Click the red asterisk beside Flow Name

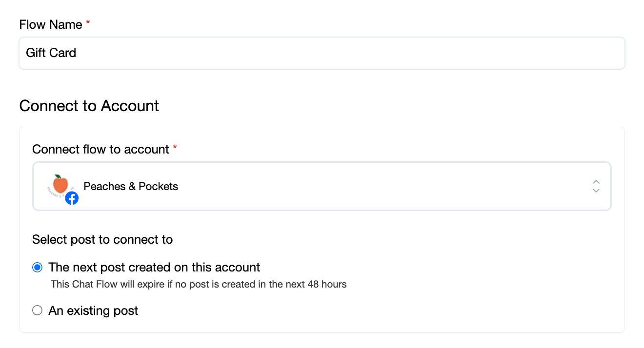point(88,23)
